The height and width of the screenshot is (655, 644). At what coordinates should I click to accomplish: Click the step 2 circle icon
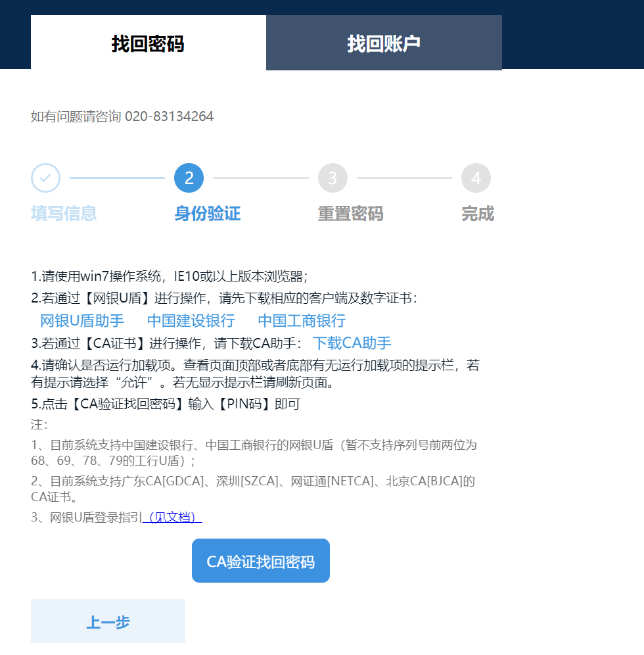click(189, 178)
